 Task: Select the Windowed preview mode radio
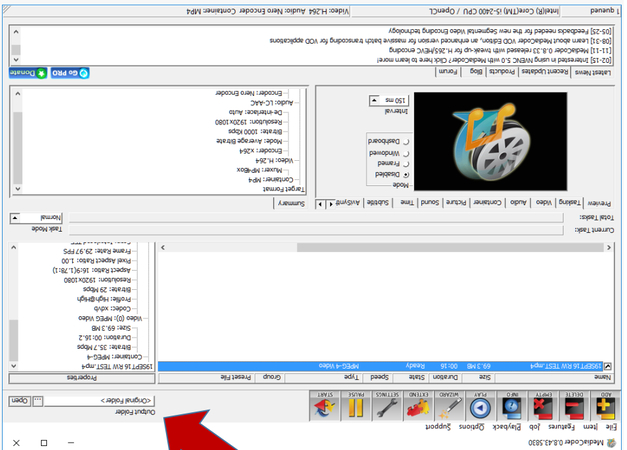point(407,154)
